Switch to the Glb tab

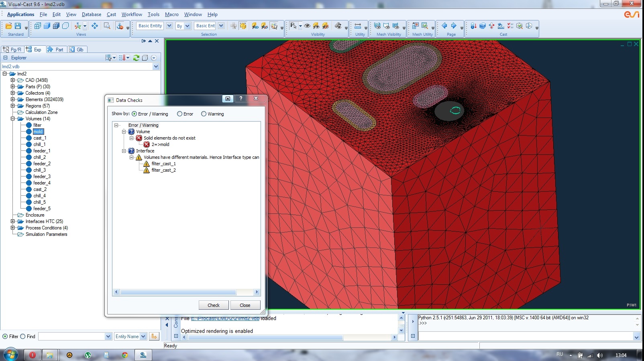[x=77, y=49]
